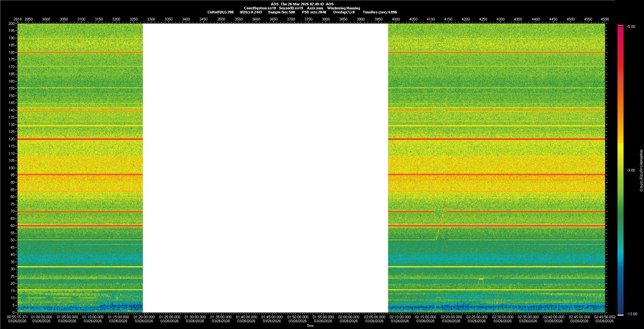The image size is (644, 329).
Task: Click the 'Time' axis title at the bottom
Action: (310, 326)
